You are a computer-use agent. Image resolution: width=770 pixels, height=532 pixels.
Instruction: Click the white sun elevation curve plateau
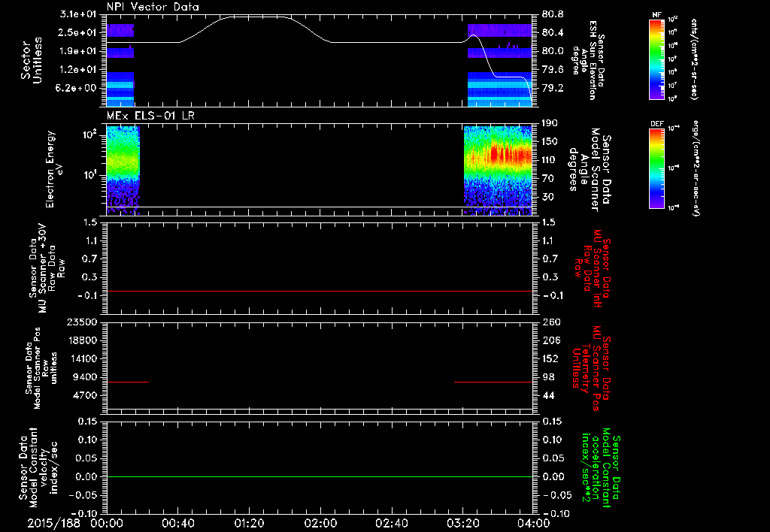pos(259,17)
